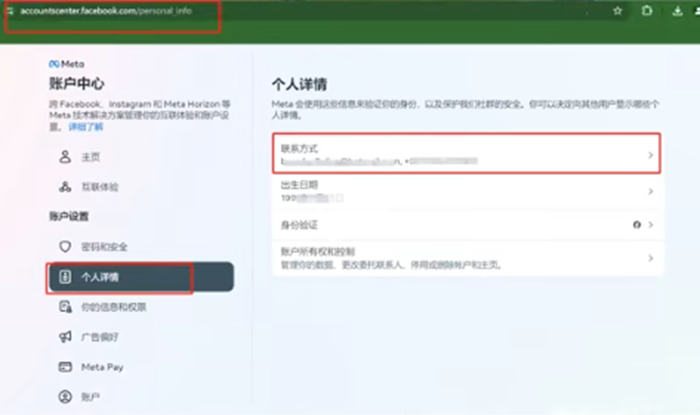Open the browser downloads icon
The width and height of the screenshot is (700, 415).
(x=677, y=11)
